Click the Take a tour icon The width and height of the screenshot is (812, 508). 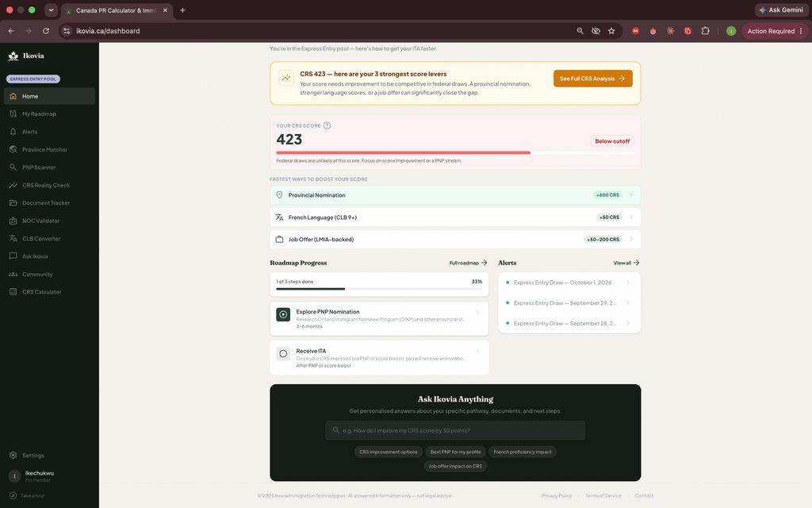click(x=13, y=495)
